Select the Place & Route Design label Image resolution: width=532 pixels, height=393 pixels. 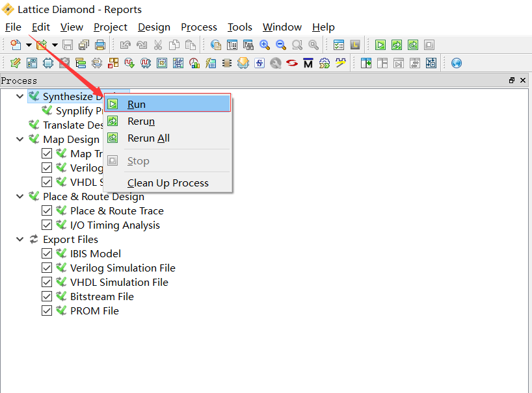pyautogui.click(x=94, y=196)
